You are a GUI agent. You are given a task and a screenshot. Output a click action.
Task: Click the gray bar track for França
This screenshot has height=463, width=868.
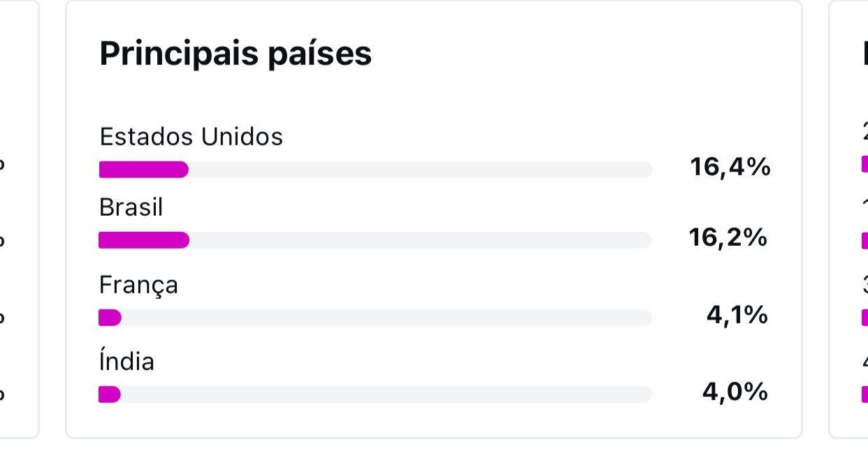pos(386,318)
